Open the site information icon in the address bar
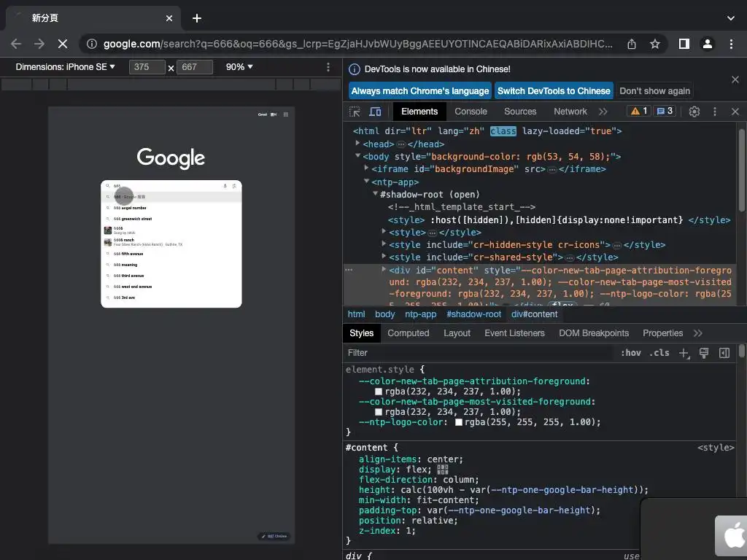The image size is (747, 560). coord(91,44)
